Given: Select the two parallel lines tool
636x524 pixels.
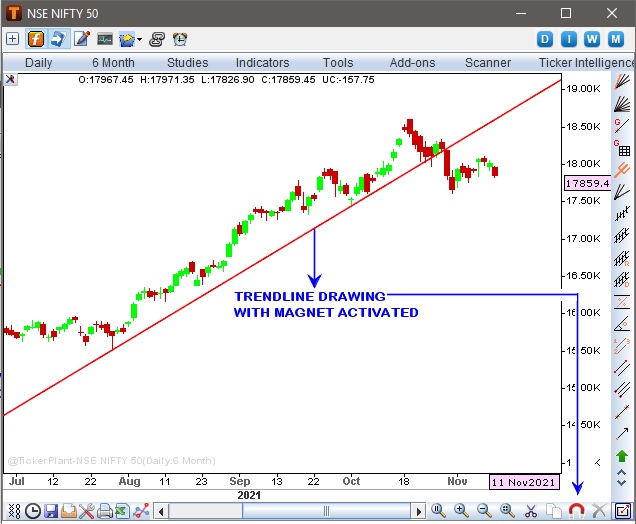Looking at the screenshot, I should coord(622,368).
